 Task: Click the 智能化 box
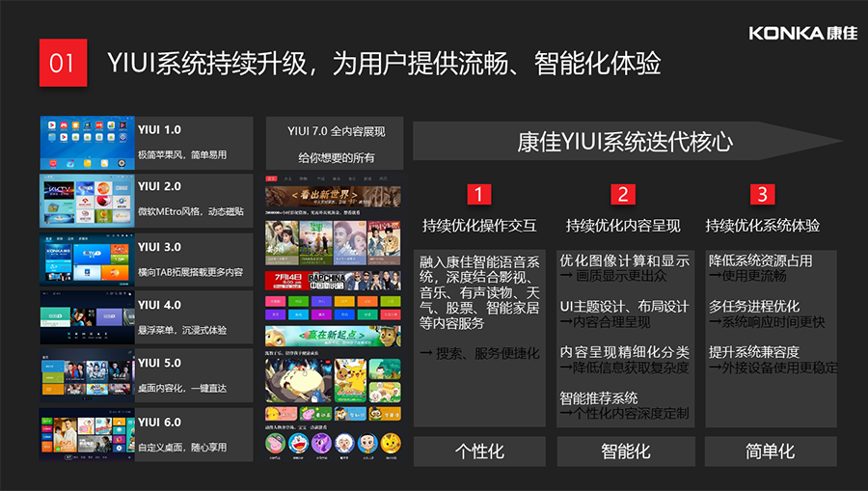pos(626,451)
